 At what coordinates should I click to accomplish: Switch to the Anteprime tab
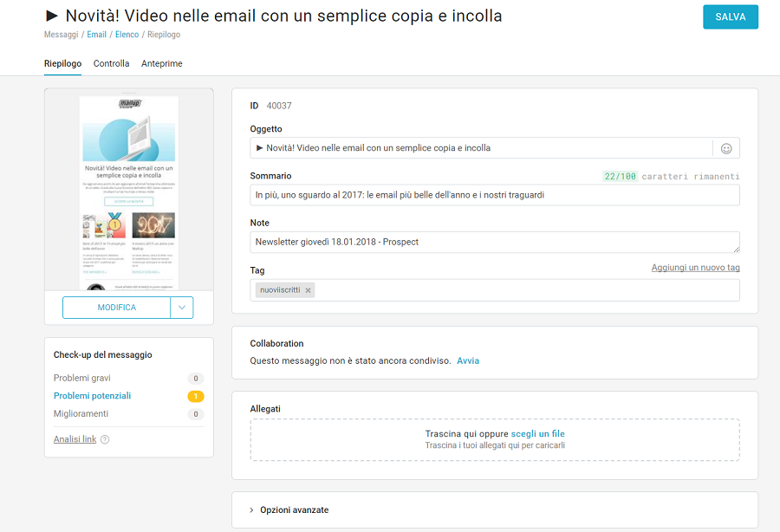pos(161,64)
